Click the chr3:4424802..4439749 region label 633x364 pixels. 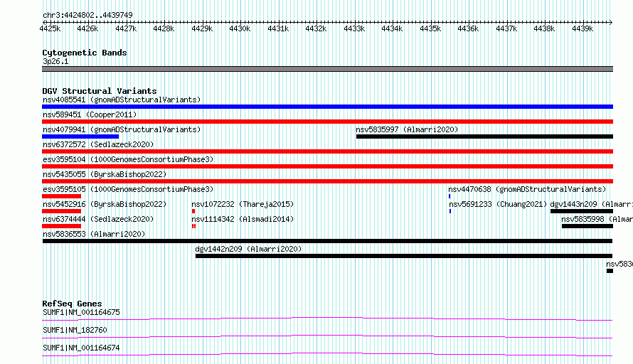(87, 15)
